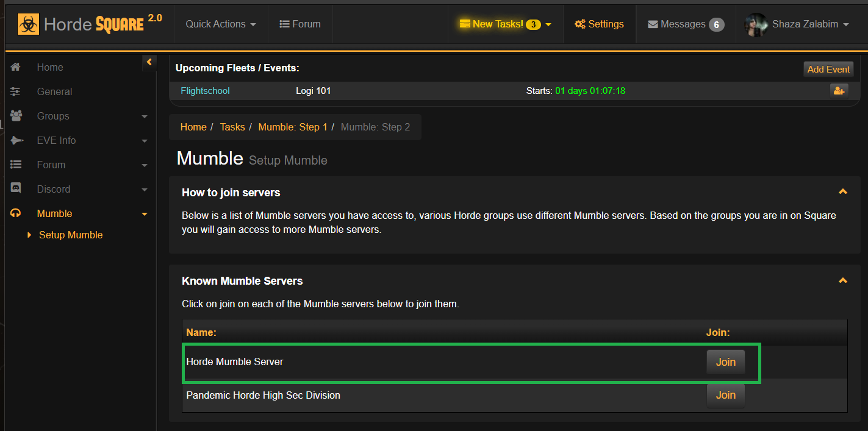The height and width of the screenshot is (431, 868).
Task: Click the Join: column header
Action: 718,332
